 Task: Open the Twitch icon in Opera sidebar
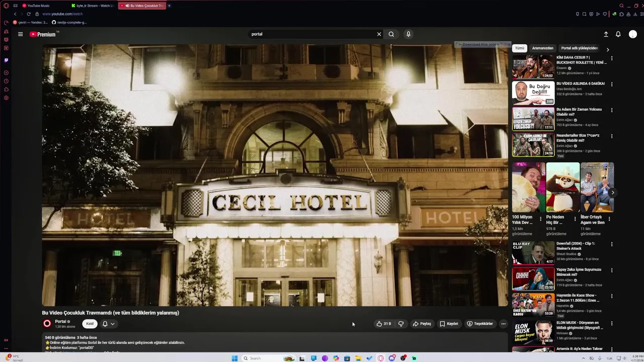pyautogui.click(x=6, y=60)
